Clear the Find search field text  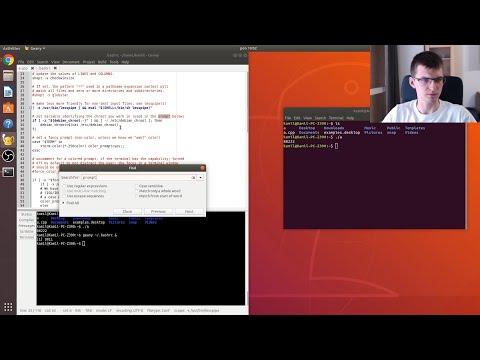click(x=193, y=178)
